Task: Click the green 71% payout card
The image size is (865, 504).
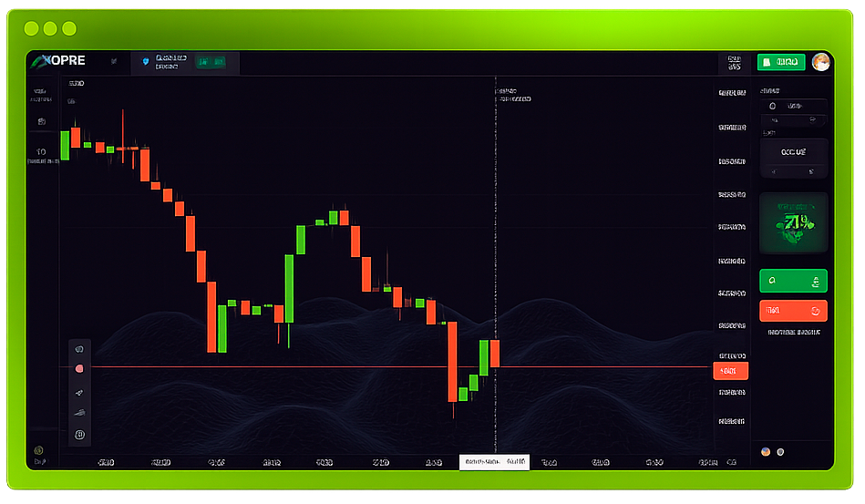Action: 793,222
